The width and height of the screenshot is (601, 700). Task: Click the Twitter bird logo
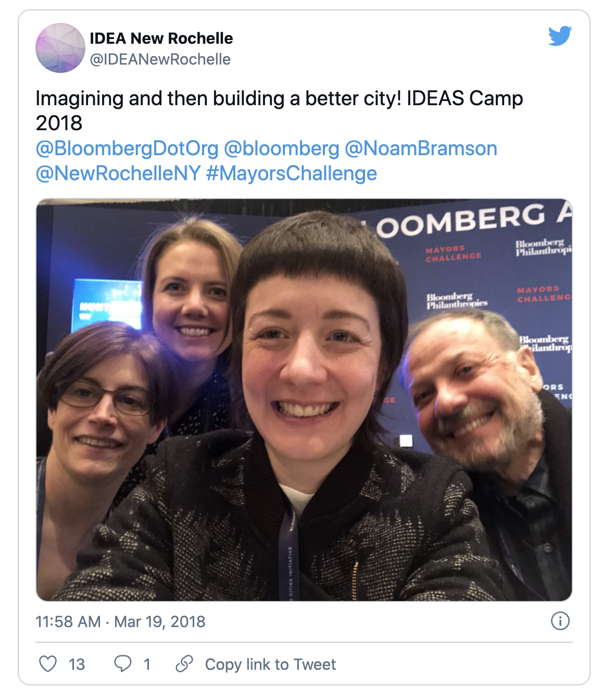pyautogui.click(x=560, y=36)
